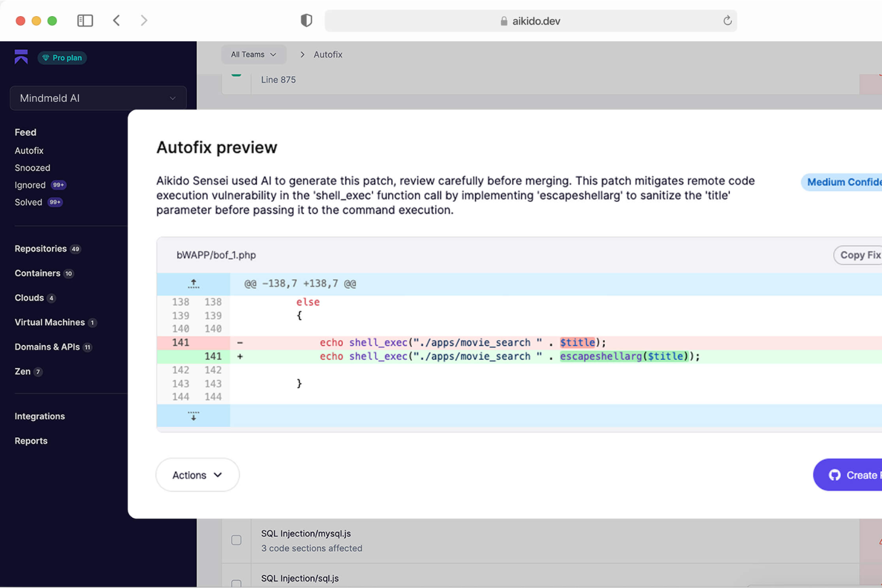Click the expand-down arrow below the diff
Viewport: 882px width, 588px height.
pos(192,416)
